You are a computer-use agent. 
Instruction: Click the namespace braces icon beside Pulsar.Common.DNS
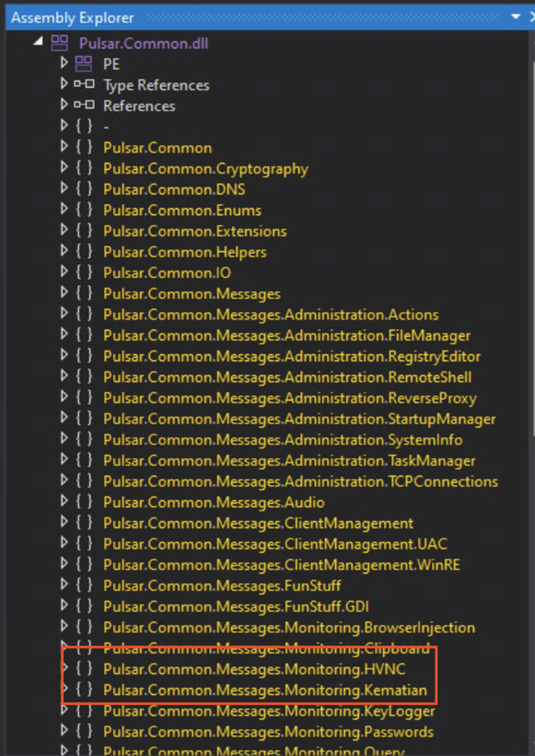click(84, 189)
